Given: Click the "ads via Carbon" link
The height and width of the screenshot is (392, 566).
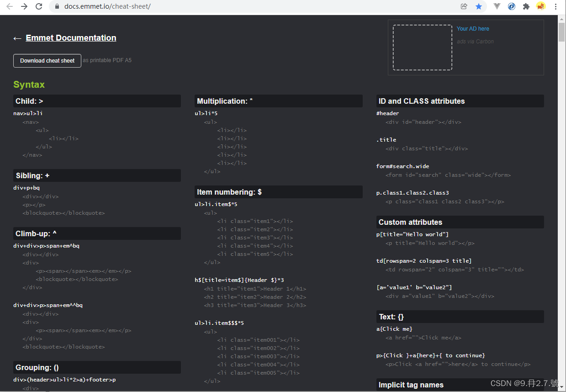Looking at the screenshot, I should point(475,42).
